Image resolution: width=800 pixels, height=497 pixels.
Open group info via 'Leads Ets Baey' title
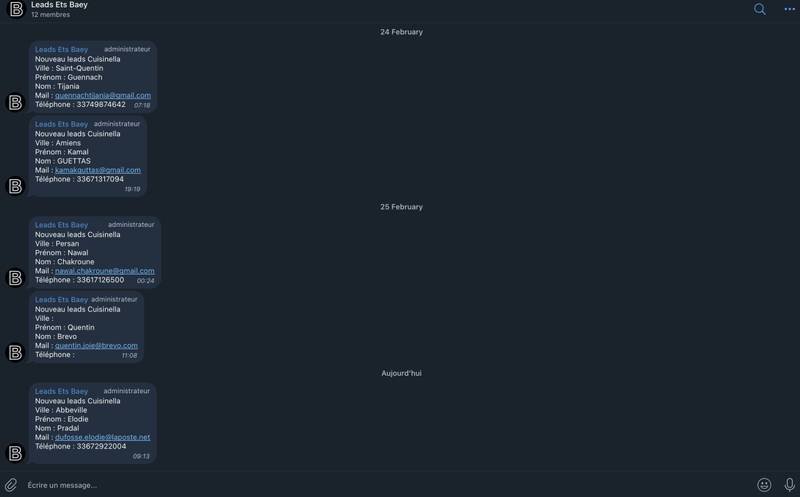tap(59, 5)
